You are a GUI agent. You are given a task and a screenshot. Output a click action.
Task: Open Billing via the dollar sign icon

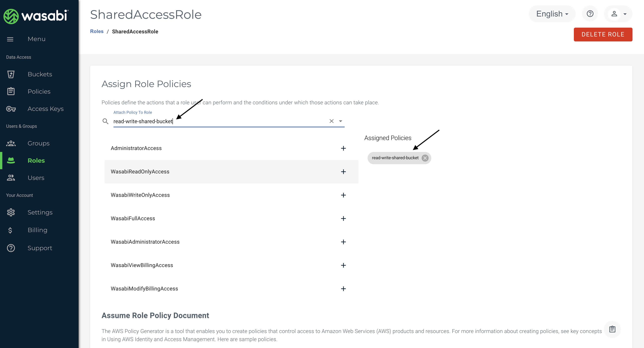10,230
